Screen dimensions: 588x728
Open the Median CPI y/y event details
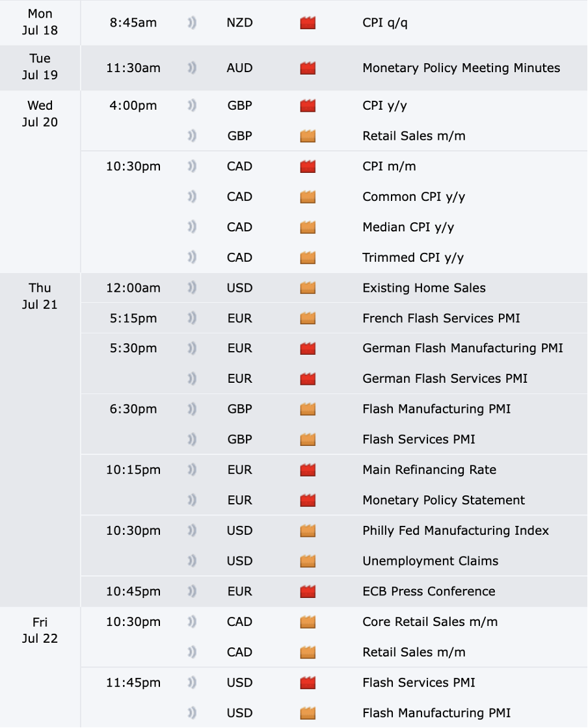[408, 227]
